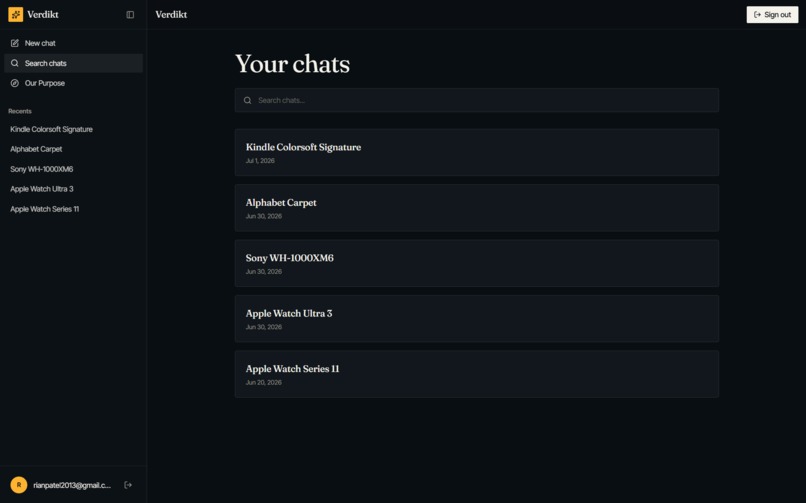Click the Verdikt logo icon in sidebar
The image size is (806, 503).
pyautogui.click(x=15, y=14)
